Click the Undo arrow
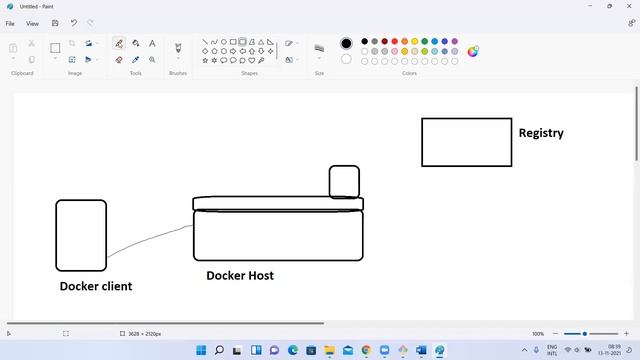The image size is (640, 360). click(73, 23)
